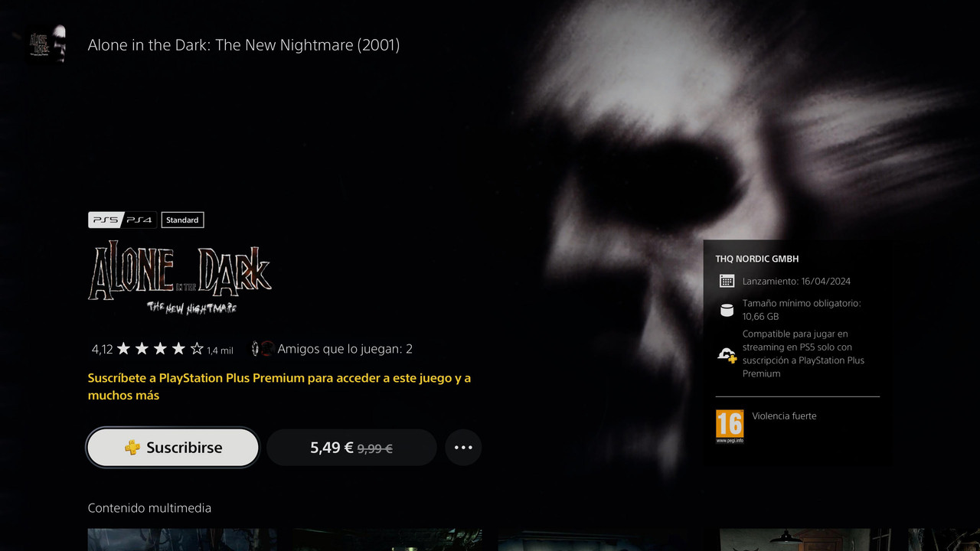This screenshot has width=980, height=551.
Task: Click the storage disk size icon
Action: point(727,310)
